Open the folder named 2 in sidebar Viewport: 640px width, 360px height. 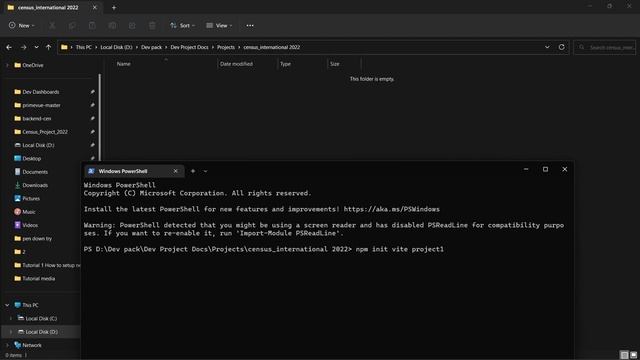(24, 252)
